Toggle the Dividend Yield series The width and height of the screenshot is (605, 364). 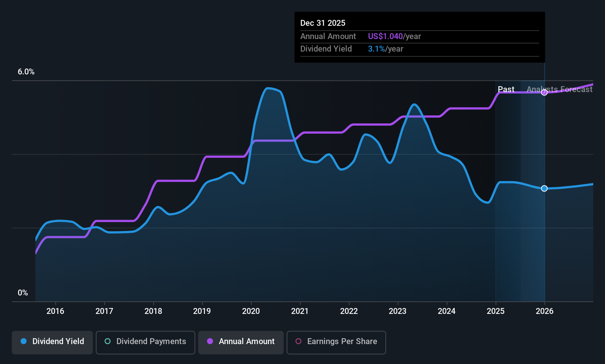click(52, 343)
